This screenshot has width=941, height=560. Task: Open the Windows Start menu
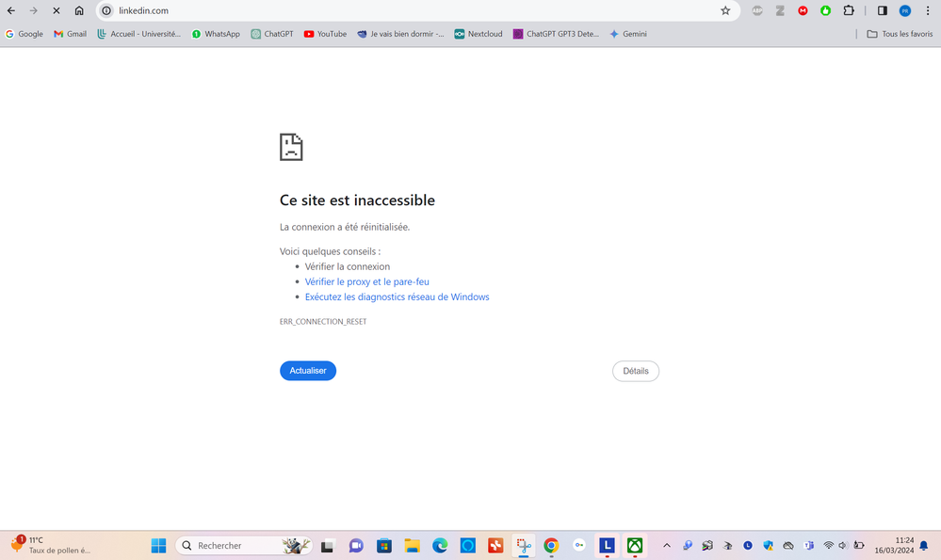point(158,546)
